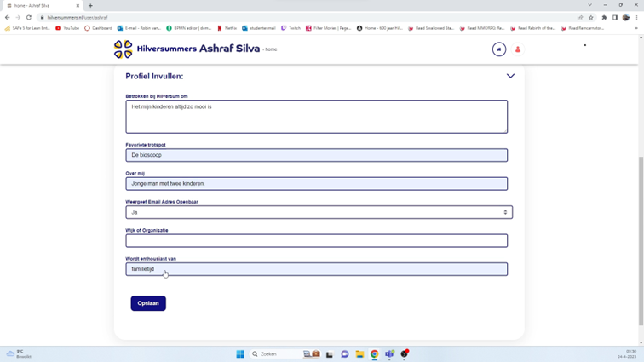Click the Opslaan button
644x362 pixels.
coord(148,303)
